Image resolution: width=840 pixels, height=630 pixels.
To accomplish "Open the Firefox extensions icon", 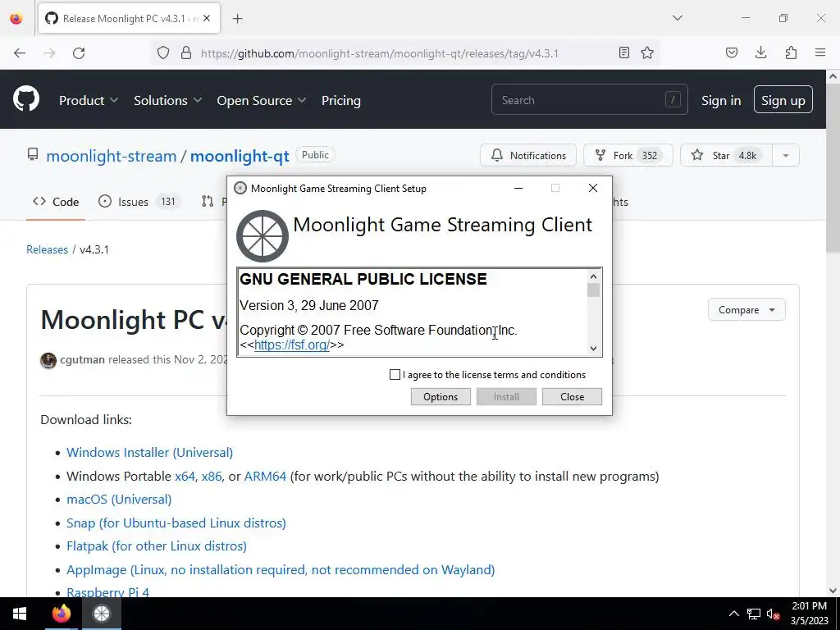I will pyautogui.click(x=791, y=52).
